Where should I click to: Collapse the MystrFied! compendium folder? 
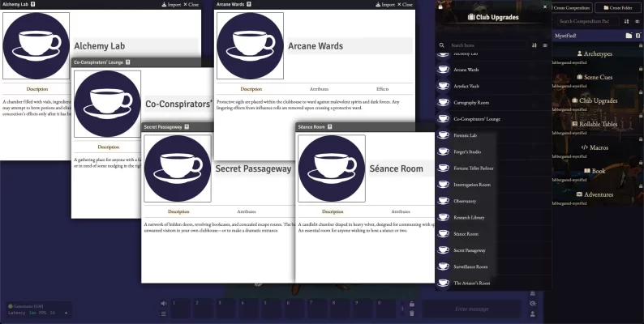pyautogui.click(x=577, y=36)
